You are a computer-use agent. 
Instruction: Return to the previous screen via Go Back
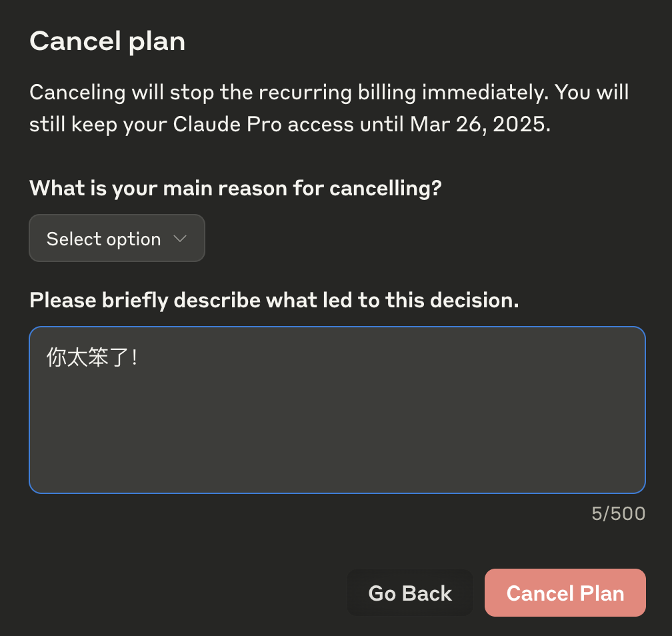point(410,593)
